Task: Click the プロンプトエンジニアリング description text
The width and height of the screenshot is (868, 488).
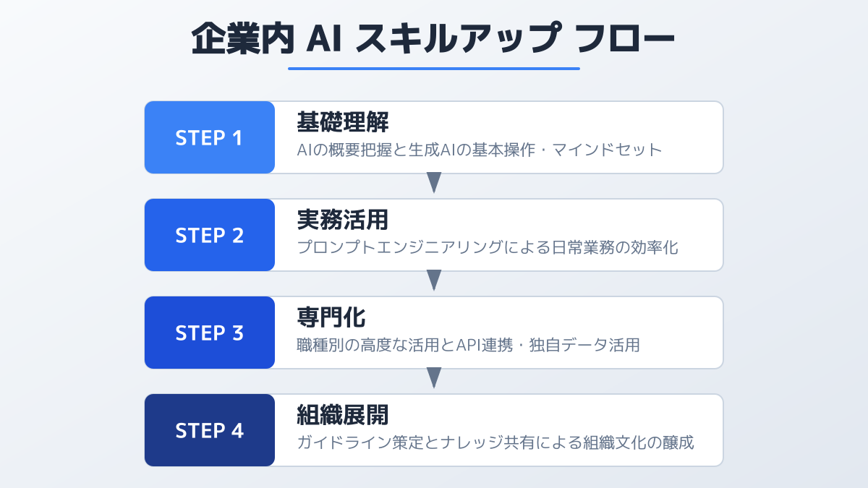Action: click(488, 248)
